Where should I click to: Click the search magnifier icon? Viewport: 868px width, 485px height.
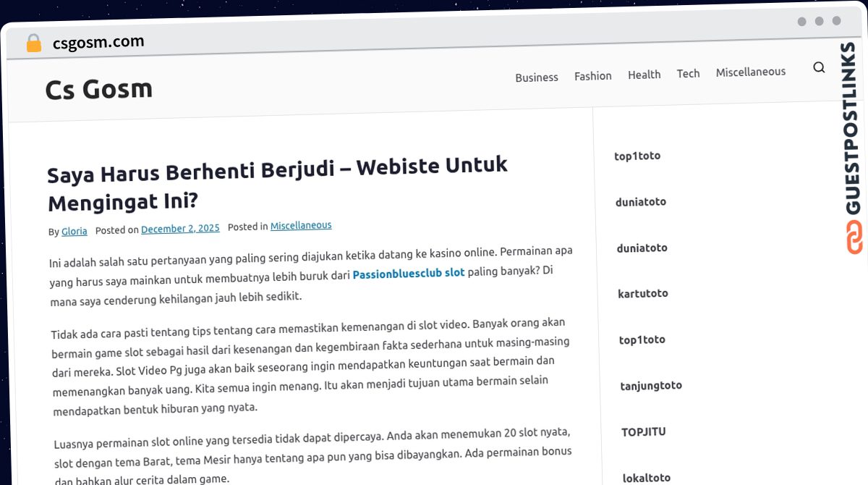click(819, 67)
